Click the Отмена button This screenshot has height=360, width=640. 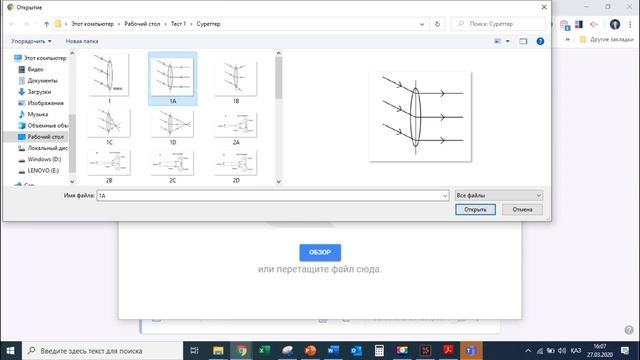coord(522,209)
